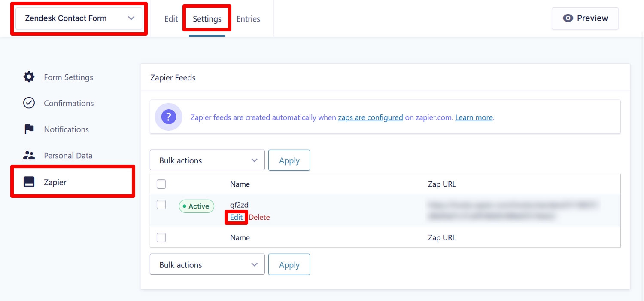Switch to the Edit tab
Image resolution: width=644 pixels, height=301 pixels.
coord(171,19)
